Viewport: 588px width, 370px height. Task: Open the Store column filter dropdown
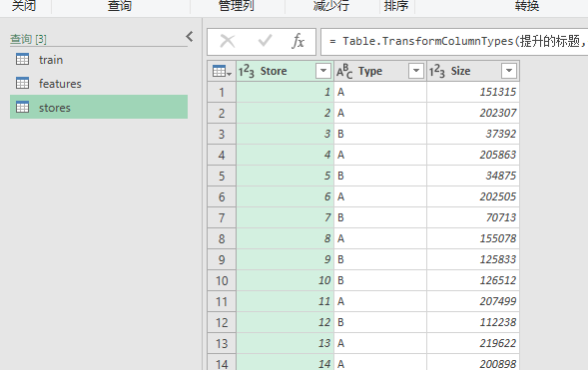coord(323,71)
